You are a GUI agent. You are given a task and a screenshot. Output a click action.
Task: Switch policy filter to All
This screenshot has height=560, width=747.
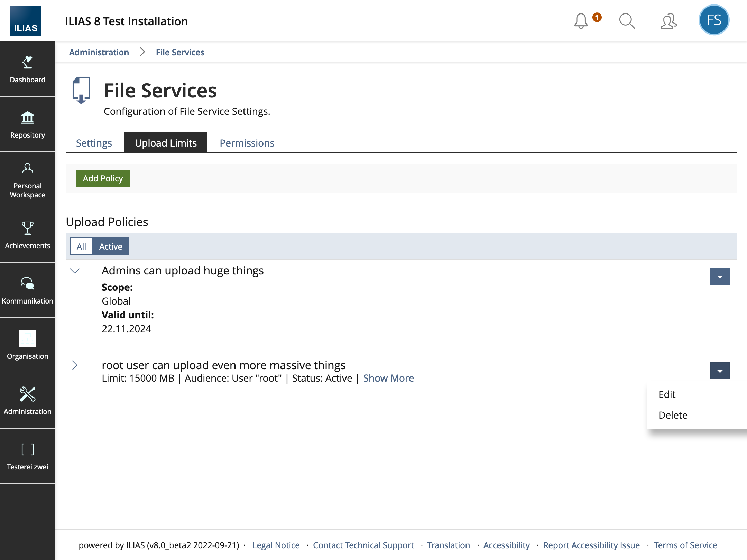click(81, 246)
